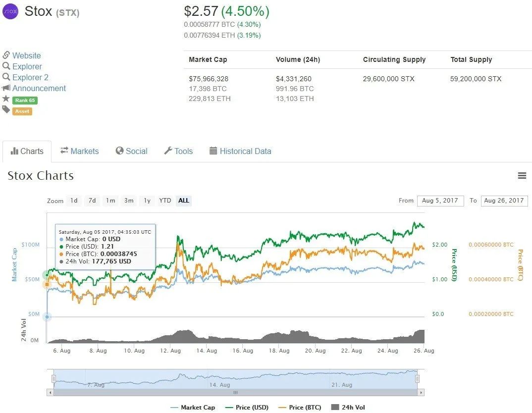This screenshot has width=532, height=413.
Task: Set chart zoom to YTD
Action: click(165, 201)
